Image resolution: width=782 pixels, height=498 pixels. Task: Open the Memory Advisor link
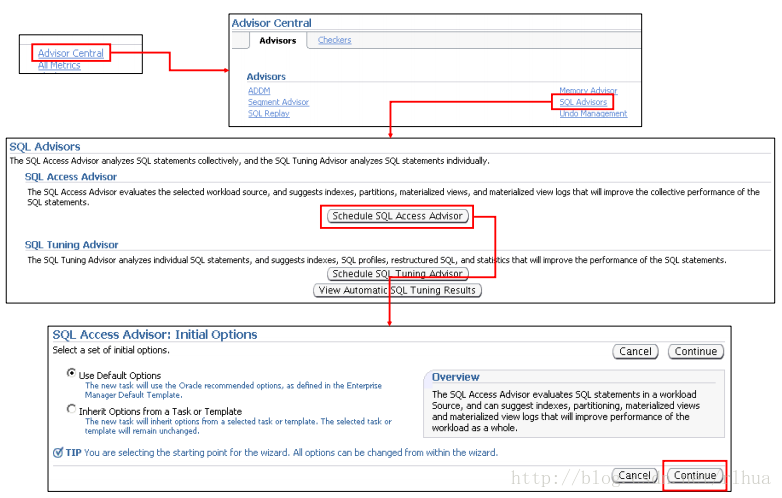coord(588,90)
